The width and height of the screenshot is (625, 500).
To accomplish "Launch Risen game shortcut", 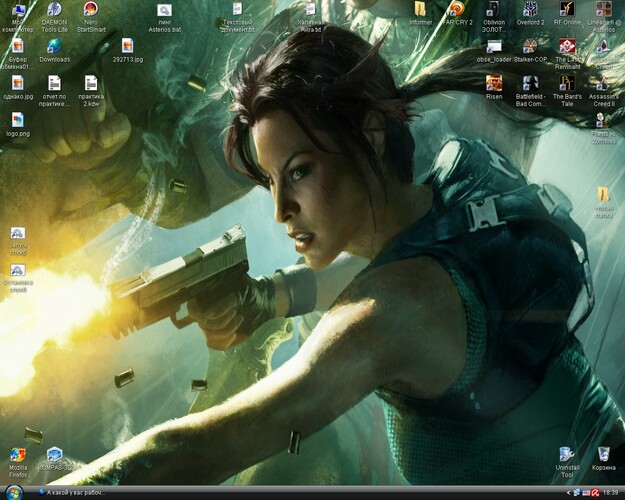I will 493,83.
